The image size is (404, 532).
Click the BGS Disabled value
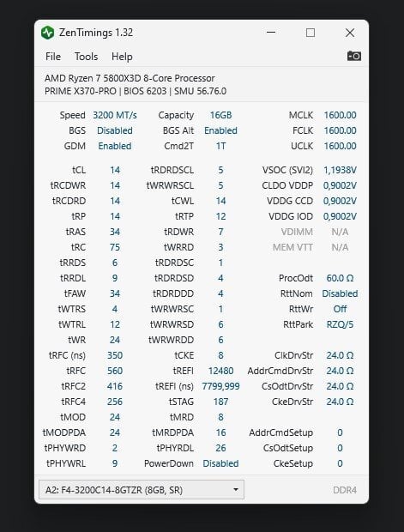(x=115, y=130)
